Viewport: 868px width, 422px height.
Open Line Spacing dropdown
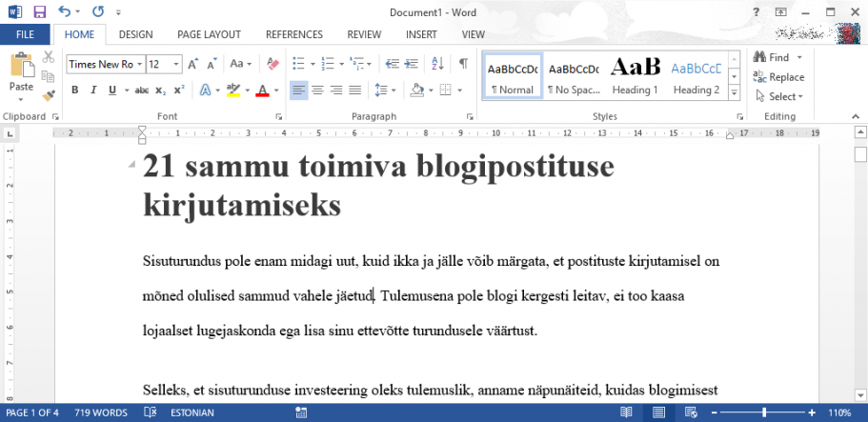pos(385,90)
